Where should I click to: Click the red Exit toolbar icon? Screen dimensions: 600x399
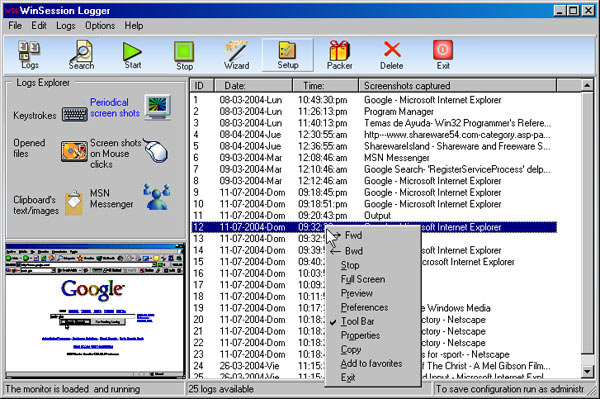(x=443, y=55)
